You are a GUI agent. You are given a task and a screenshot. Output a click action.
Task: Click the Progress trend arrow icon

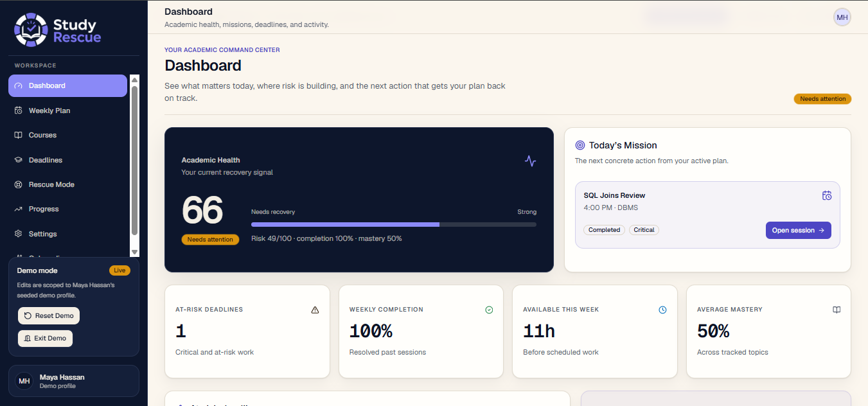[18, 209]
